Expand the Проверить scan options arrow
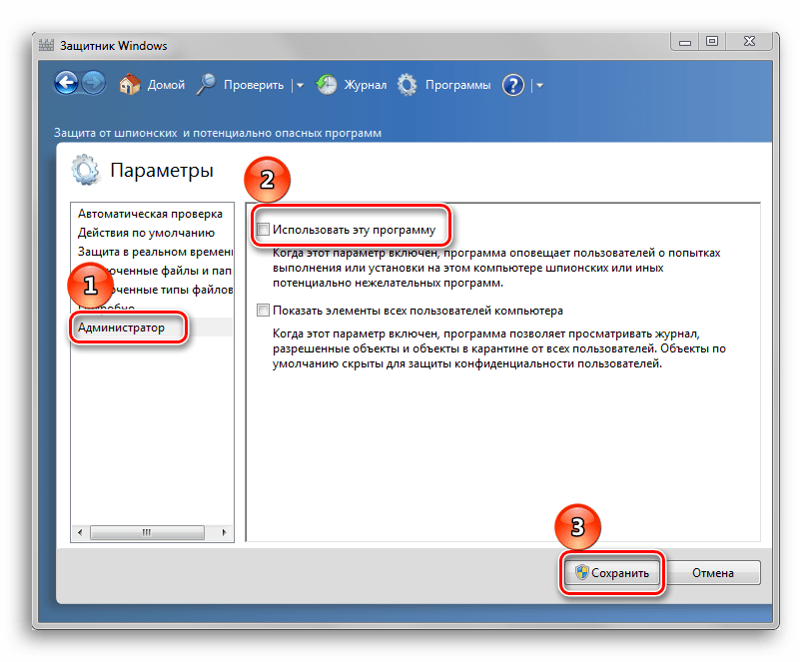Screen dimensions: 812x662 click(x=300, y=86)
